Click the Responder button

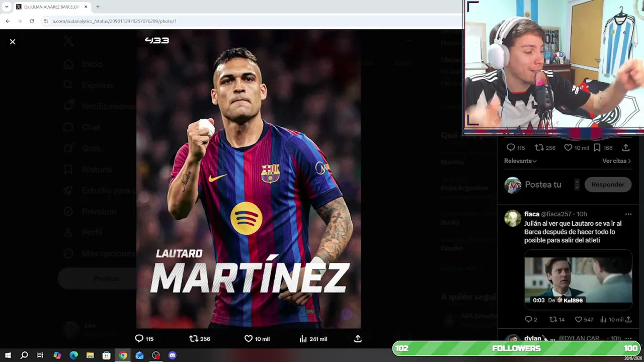(x=608, y=185)
